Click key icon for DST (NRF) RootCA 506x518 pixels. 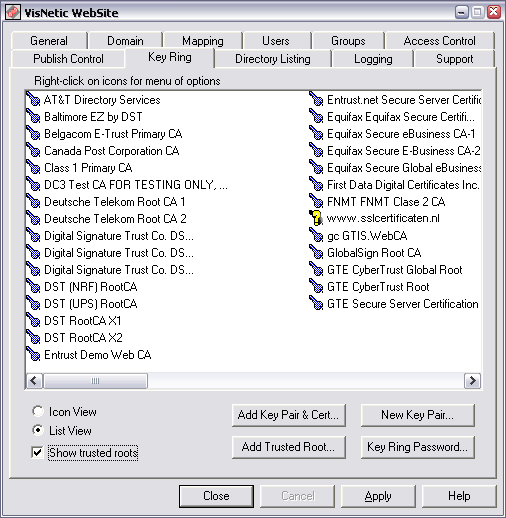(33, 286)
